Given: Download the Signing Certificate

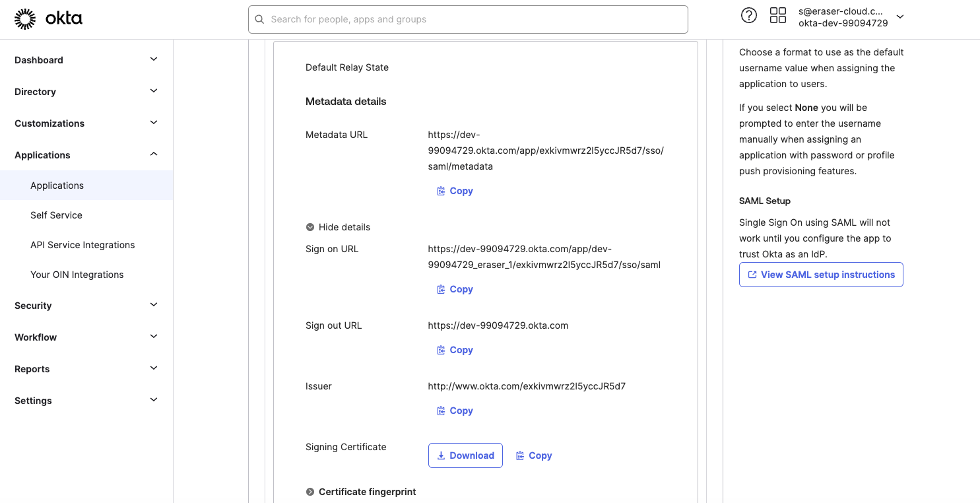Looking at the screenshot, I should tap(465, 455).
